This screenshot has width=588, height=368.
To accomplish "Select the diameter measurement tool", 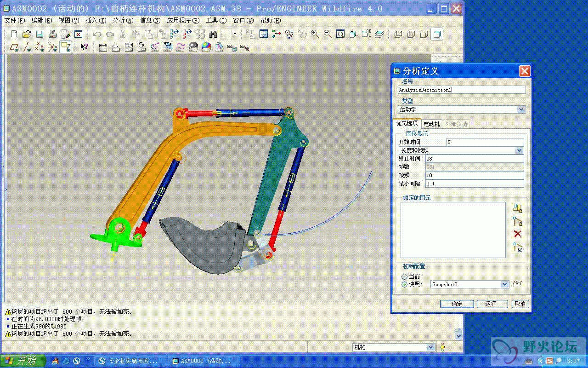I will [x=142, y=47].
